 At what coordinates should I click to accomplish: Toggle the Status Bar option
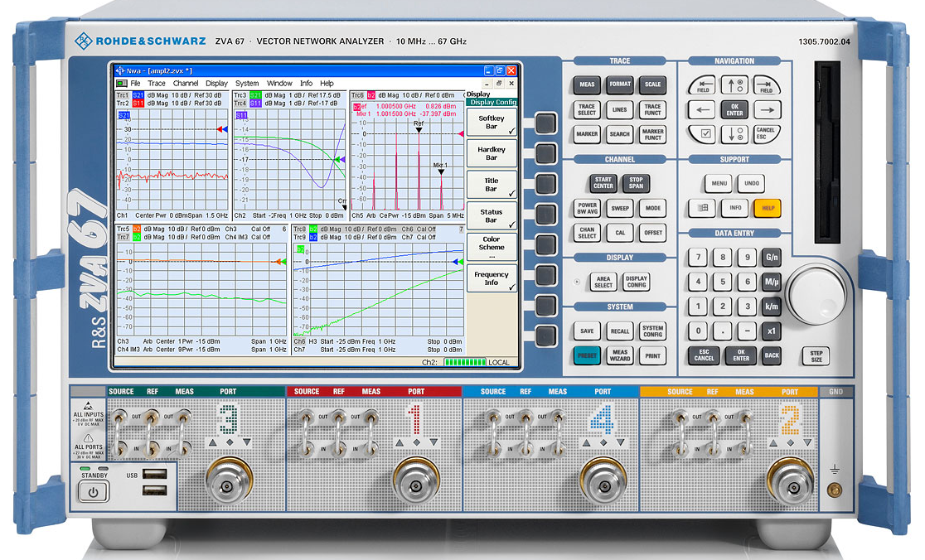[492, 216]
